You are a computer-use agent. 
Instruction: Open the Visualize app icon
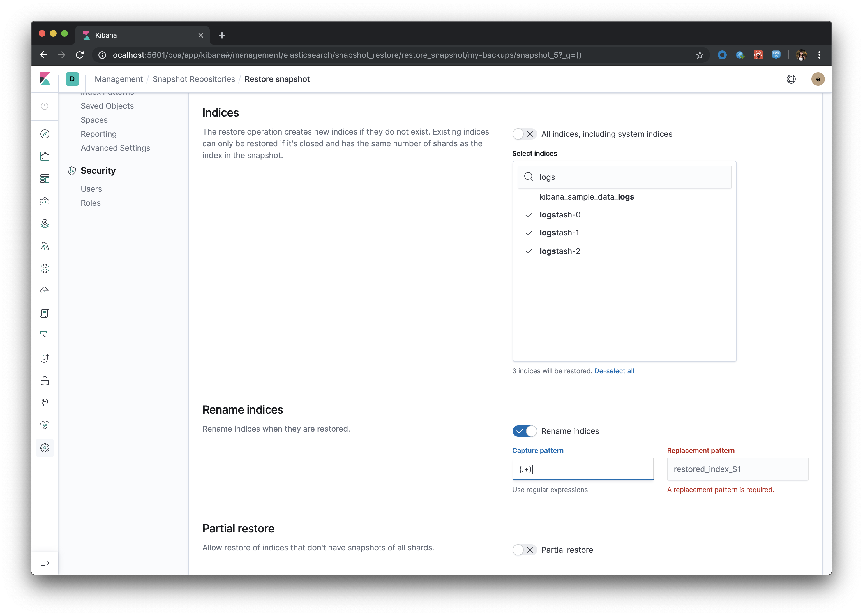(45, 156)
